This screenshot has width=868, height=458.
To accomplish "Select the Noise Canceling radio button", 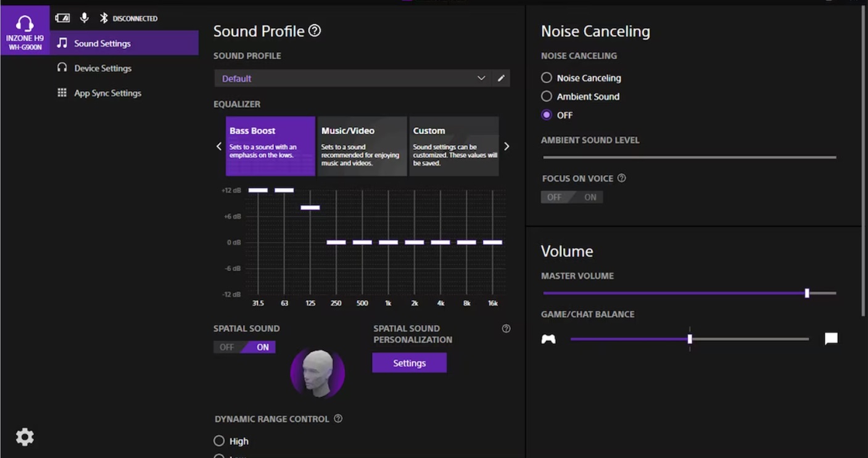I will (547, 78).
